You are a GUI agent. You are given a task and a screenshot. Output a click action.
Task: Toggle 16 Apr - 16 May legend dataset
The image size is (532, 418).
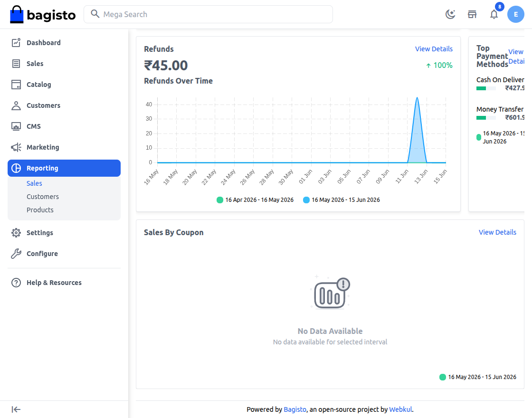pyautogui.click(x=255, y=200)
